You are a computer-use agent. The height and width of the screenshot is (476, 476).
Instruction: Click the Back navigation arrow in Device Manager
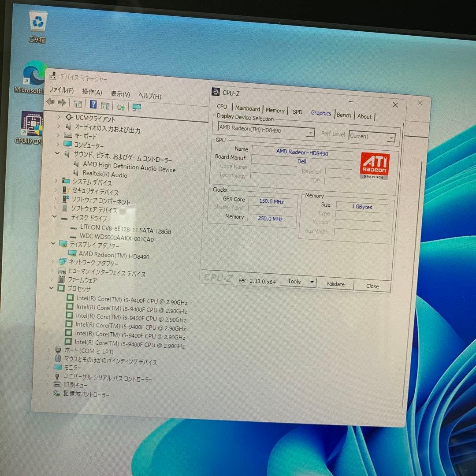[x=50, y=102]
